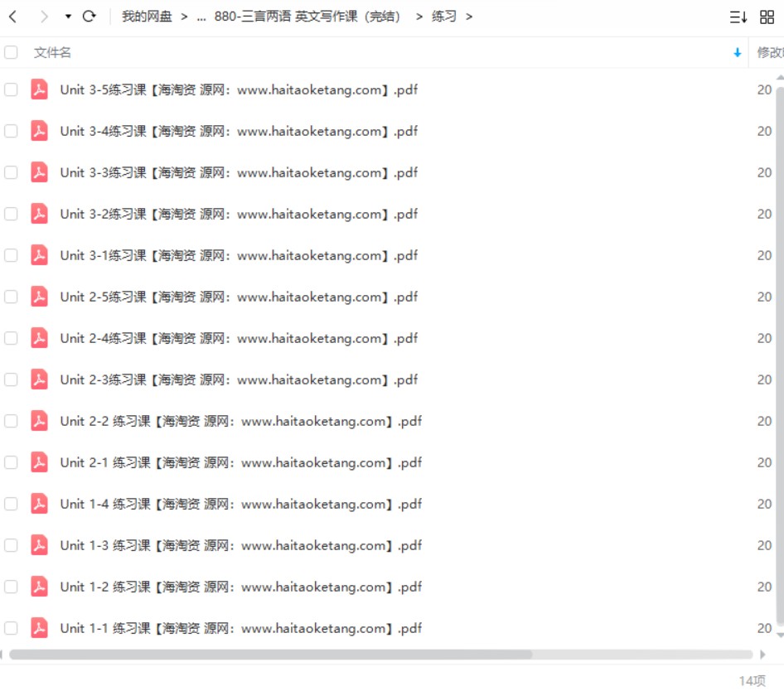Select the Unit 3-2练习课 file name
Image resolution: width=784 pixels, height=691 pixels.
coord(239,215)
